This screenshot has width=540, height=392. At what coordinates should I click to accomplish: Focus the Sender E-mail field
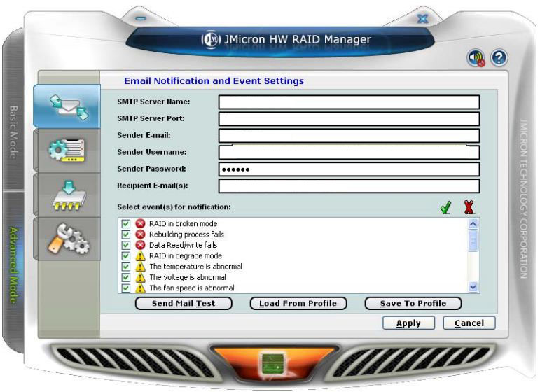[x=349, y=136]
